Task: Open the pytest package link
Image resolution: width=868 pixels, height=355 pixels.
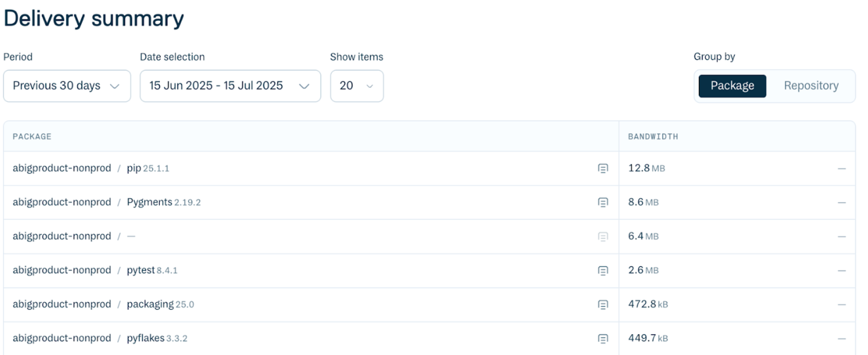Action: click(x=141, y=270)
